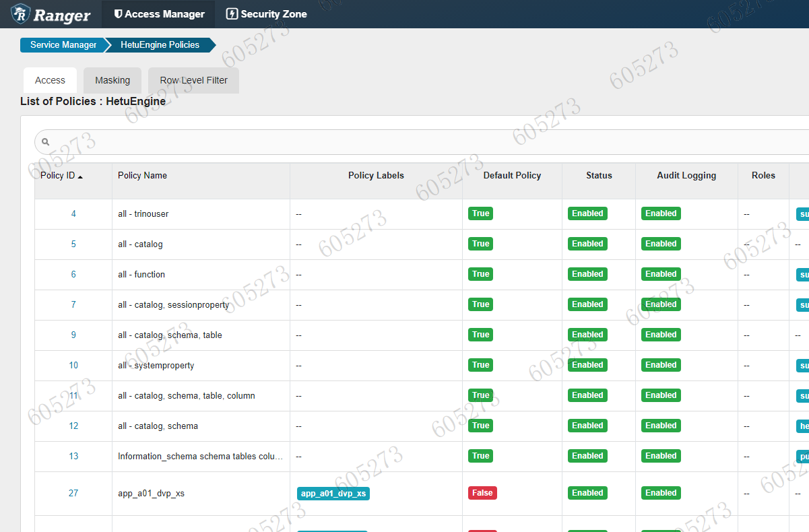Switch to the Access tab
This screenshot has width=809, height=532.
click(x=50, y=80)
